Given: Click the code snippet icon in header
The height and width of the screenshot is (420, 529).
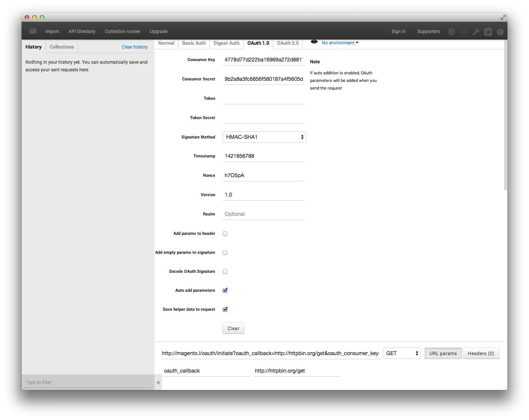Looking at the screenshot, I should (x=463, y=31).
